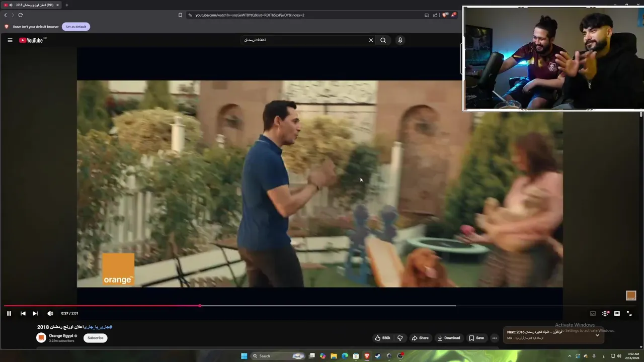Screen dimensions: 644x362
Task: Open clock and date in taskbar
Action: click(632, 356)
